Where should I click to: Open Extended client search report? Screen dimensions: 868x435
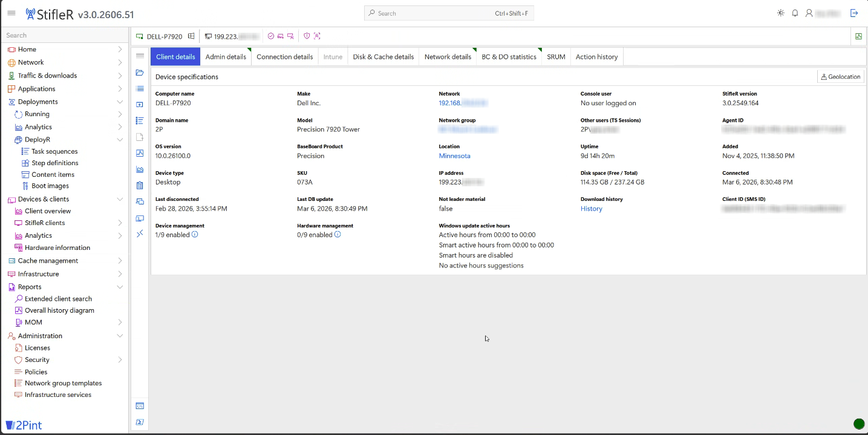[58, 299]
